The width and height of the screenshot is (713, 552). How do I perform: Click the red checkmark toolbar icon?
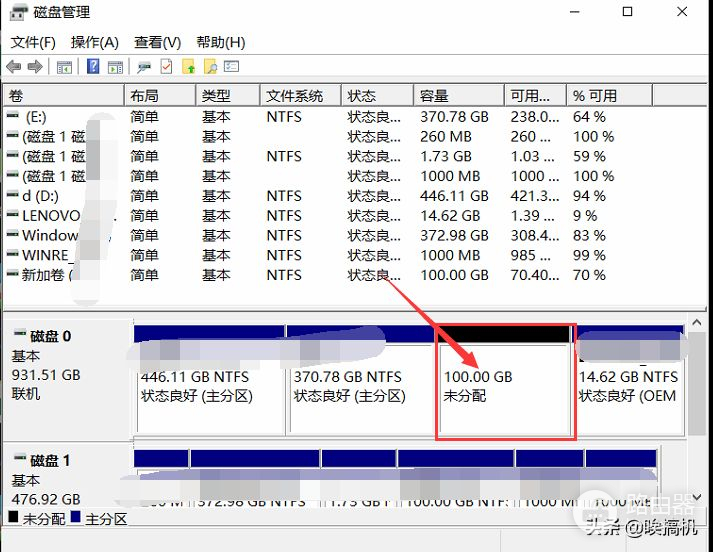(x=166, y=67)
